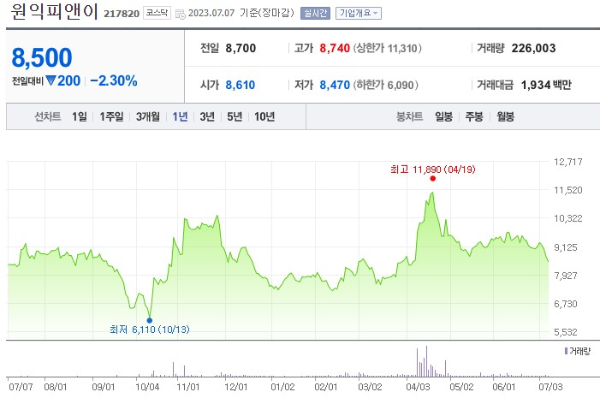Click the 상한가 11,310 text
The image size is (600, 408).
pyautogui.click(x=387, y=48)
